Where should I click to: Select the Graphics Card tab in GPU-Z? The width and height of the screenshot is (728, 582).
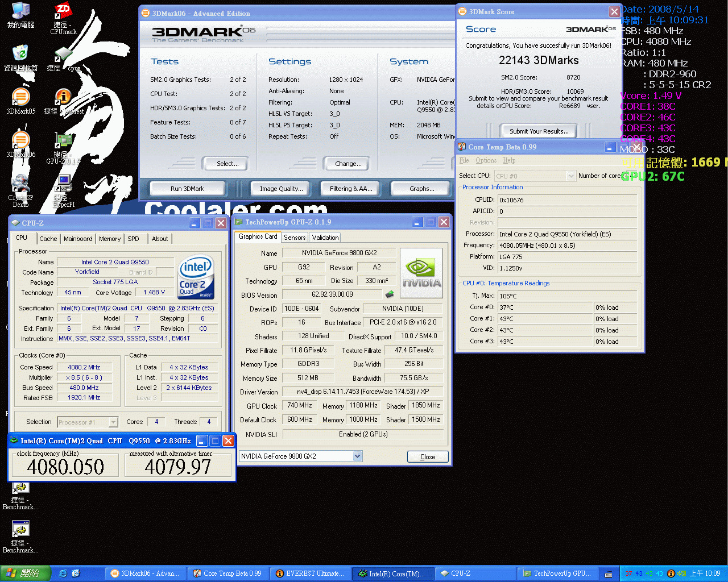(258, 237)
